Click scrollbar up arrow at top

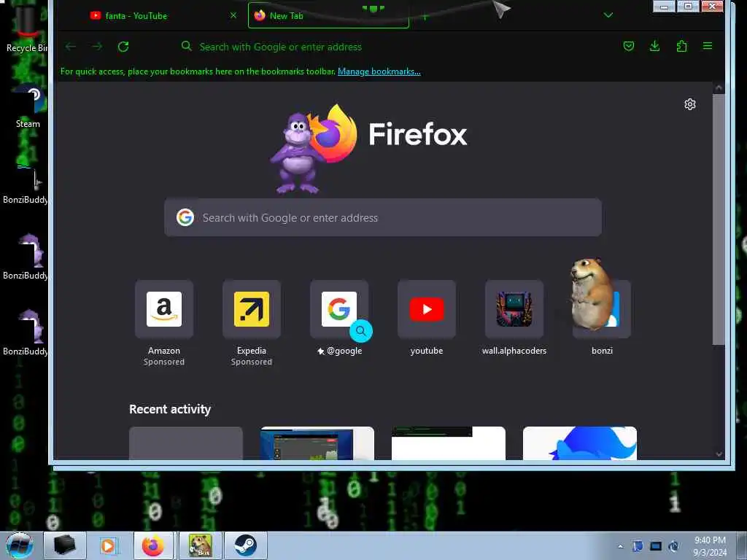pos(719,88)
